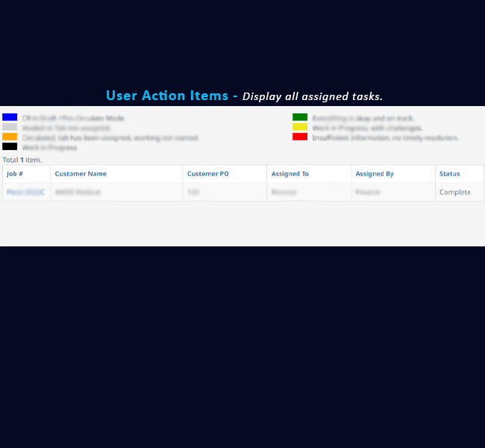Click the Complete status cell
485x448 pixels.
[x=455, y=193]
